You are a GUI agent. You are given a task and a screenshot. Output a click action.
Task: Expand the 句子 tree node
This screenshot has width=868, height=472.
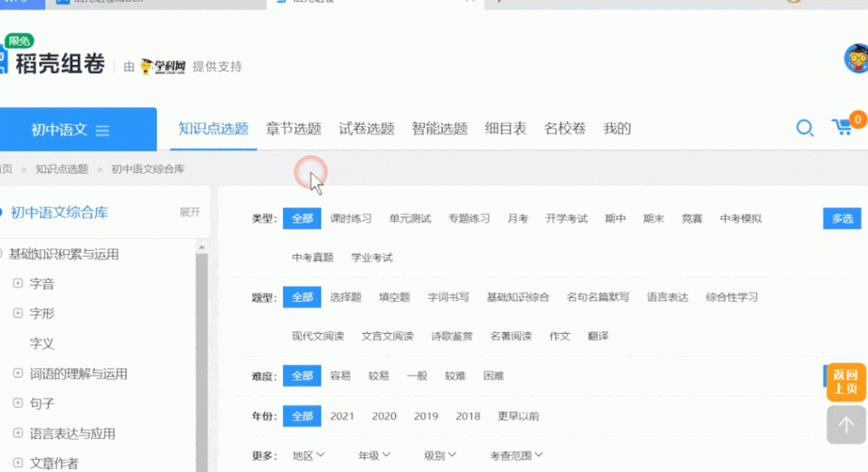(x=18, y=403)
